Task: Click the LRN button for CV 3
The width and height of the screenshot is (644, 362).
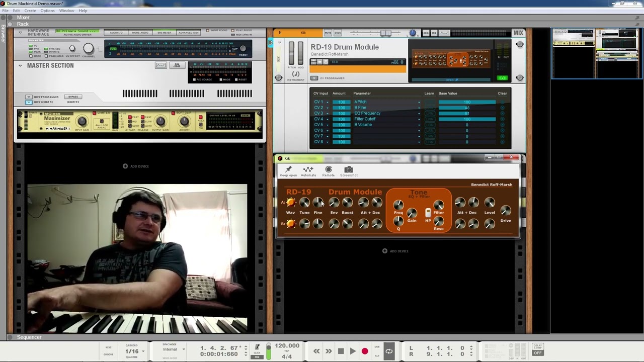Action: [x=429, y=113]
